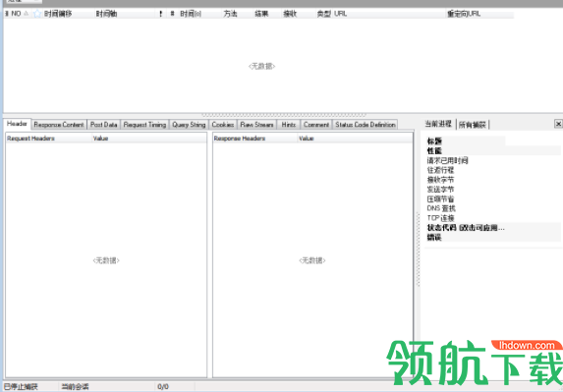Click the star icon column header
The width and height of the screenshot is (563, 392).
tap(37, 14)
